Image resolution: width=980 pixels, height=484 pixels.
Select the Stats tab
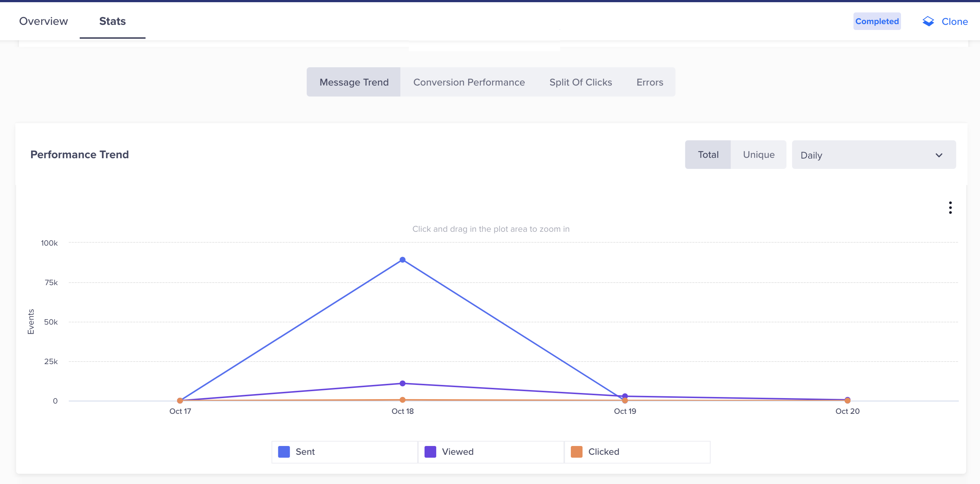(112, 21)
